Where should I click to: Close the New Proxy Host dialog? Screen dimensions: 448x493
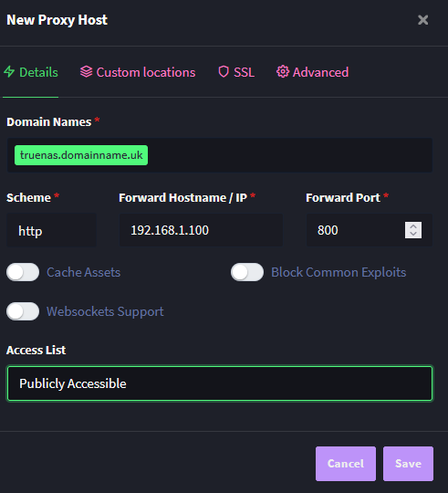(x=422, y=20)
